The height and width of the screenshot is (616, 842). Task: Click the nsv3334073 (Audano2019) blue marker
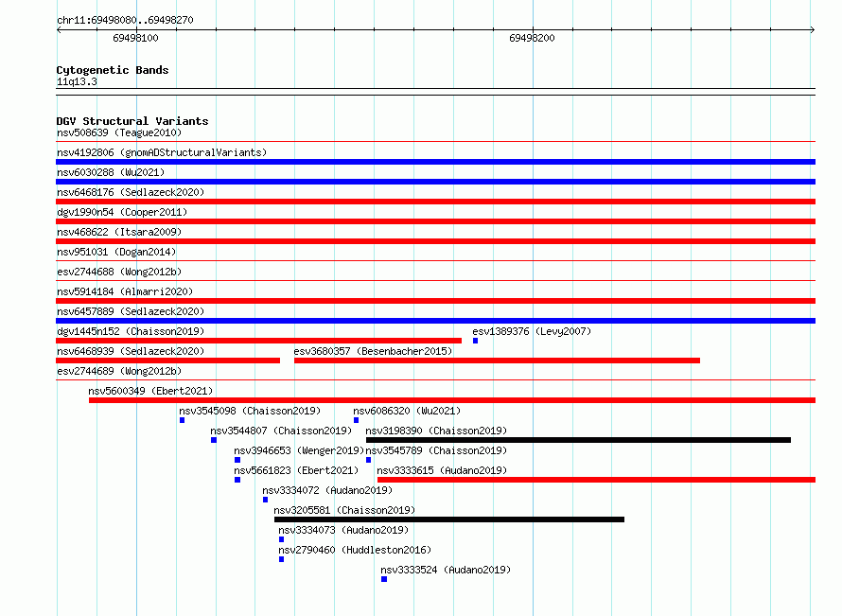coord(281,539)
